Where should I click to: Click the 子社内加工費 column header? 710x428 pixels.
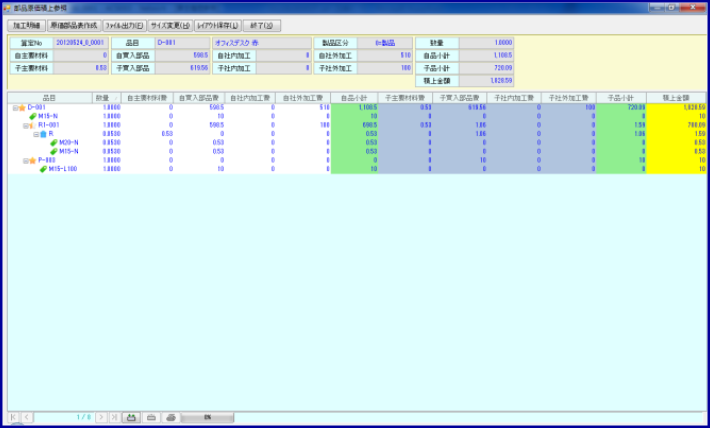514,98
